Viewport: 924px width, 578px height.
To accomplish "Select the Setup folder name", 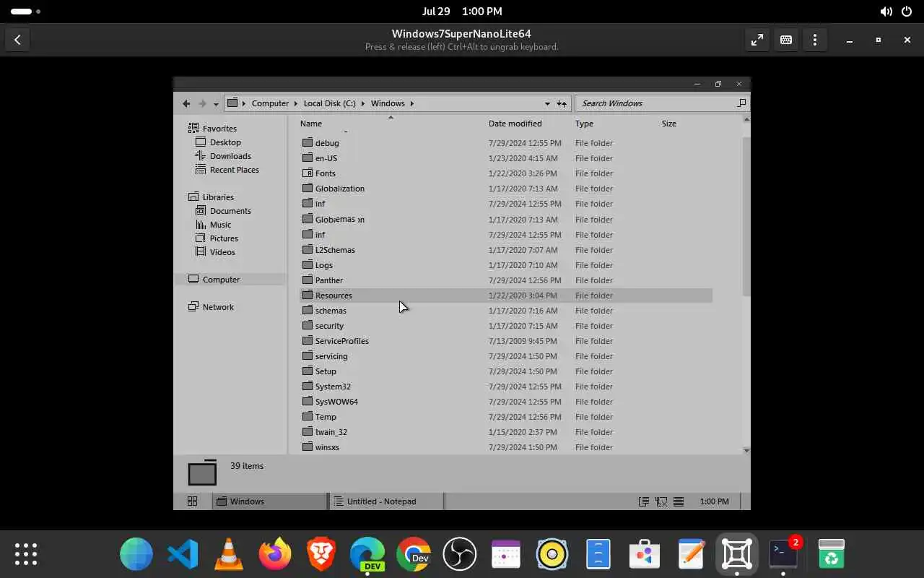I will [326, 371].
